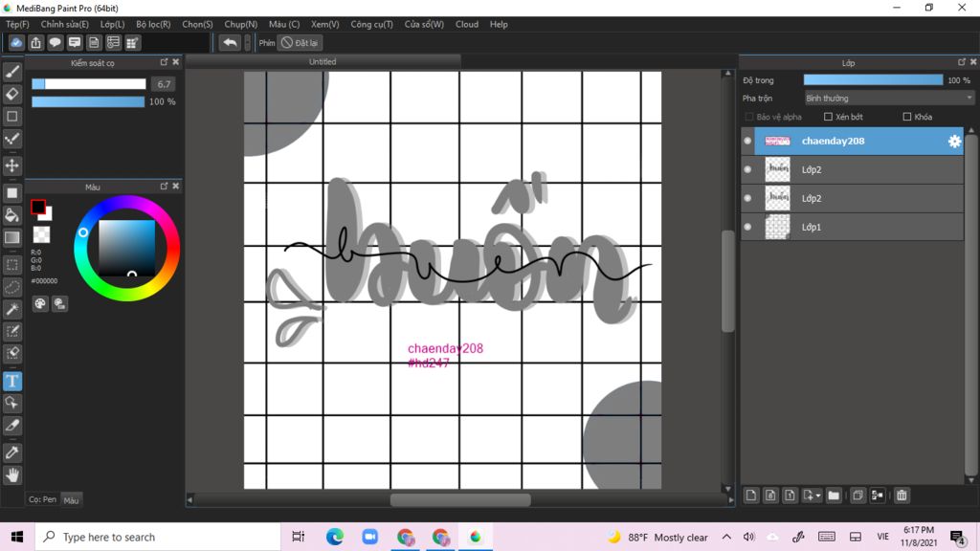Show hidden icons in system tray
Screen dimensions: 980x551
(x=726, y=537)
